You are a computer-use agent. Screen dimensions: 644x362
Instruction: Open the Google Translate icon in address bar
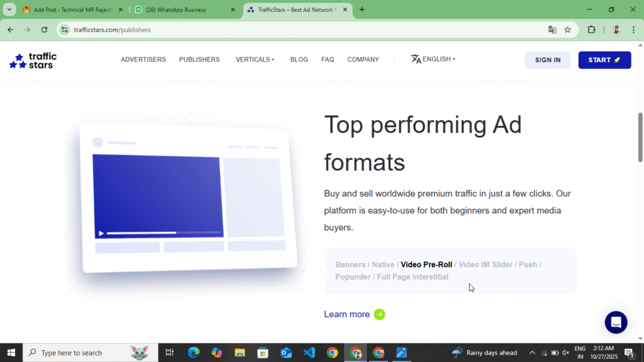point(552,30)
